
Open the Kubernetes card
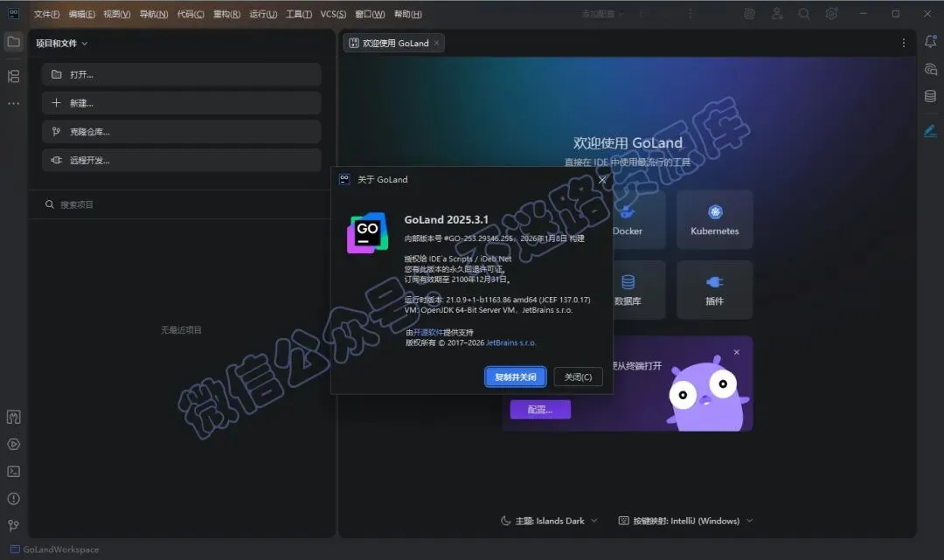click(x=715, y=219)
